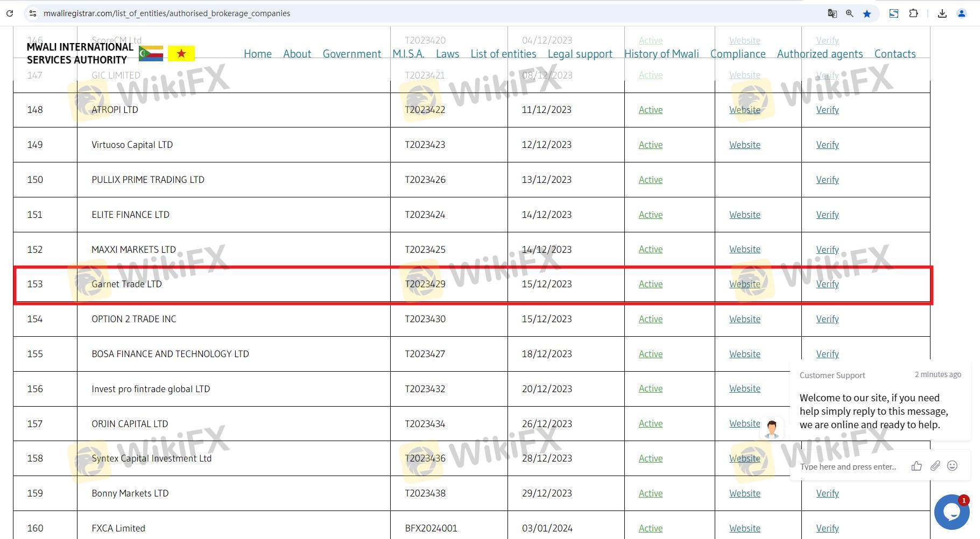Open browser extensions puzzle icon
The image size is (980, 539).
[x=913, y=13]
